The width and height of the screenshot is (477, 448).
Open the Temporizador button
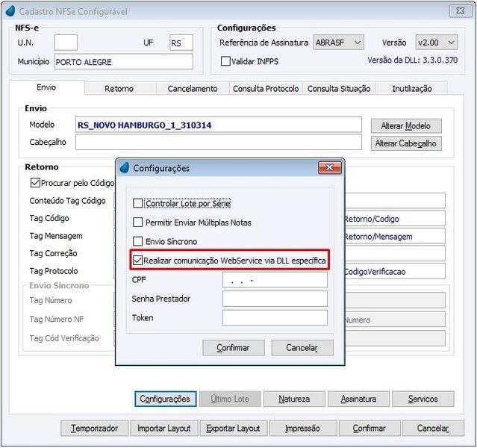(94, 428)
